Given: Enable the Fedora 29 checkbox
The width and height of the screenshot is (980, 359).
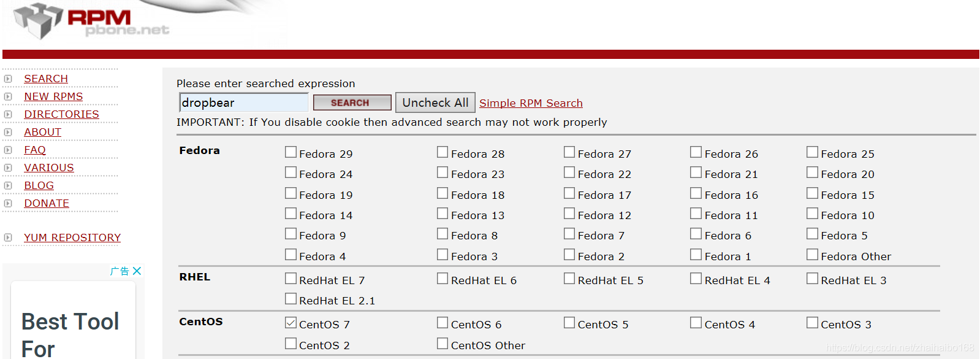Looking at the screenshot, I should tap(291, 152).
